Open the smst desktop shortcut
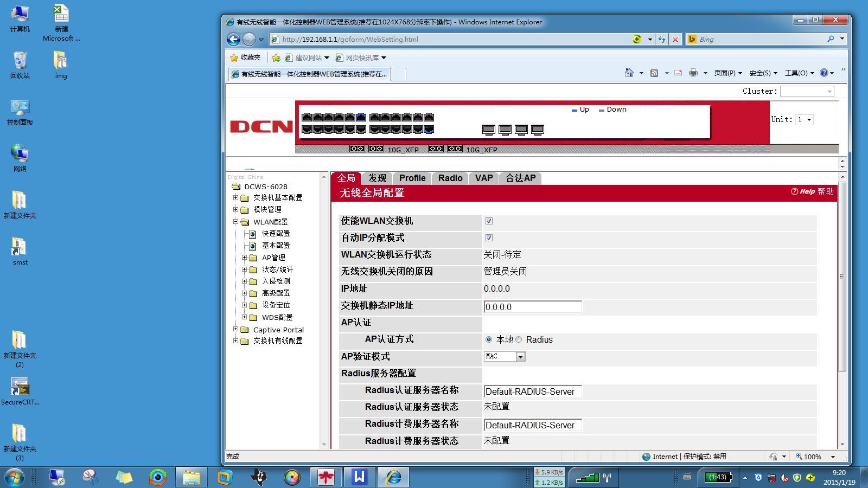Viewport: 868px width, 488px height. point(20,252)
